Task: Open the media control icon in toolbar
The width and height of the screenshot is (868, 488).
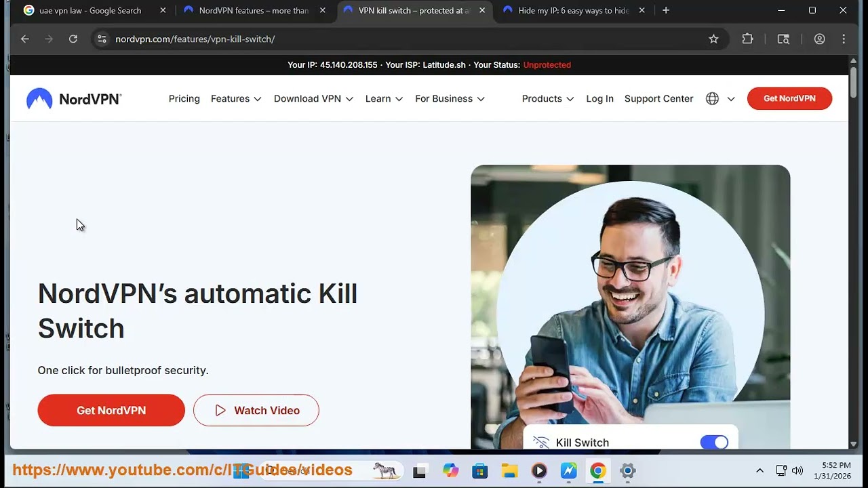Action: tap(783, 39)
